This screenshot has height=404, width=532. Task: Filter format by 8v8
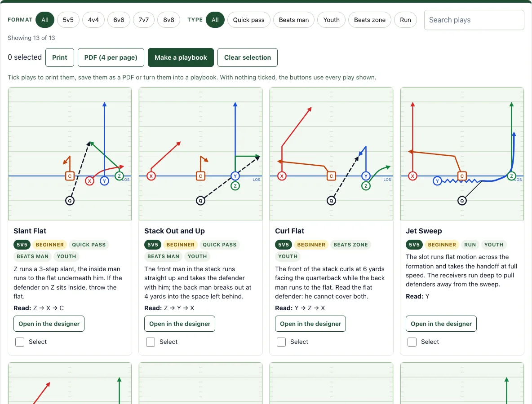tap(168, 20)
